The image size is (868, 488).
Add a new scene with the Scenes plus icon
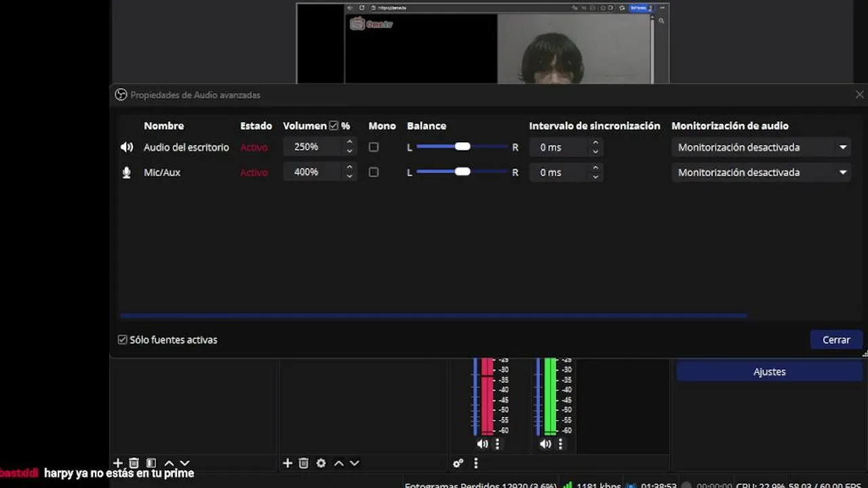[x=118, y=463]
